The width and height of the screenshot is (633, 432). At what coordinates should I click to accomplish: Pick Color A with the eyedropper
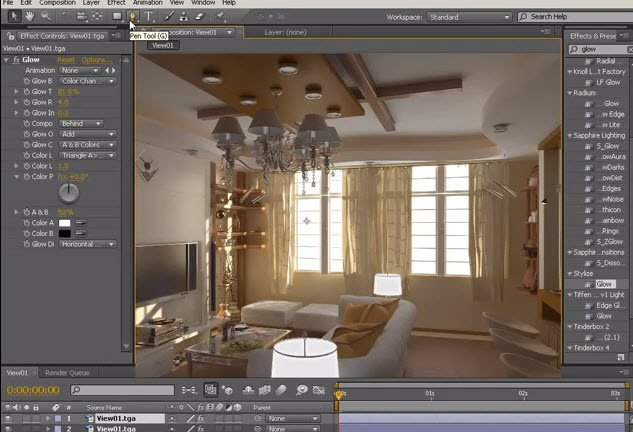pyautogui.click(x=82, y=222)
